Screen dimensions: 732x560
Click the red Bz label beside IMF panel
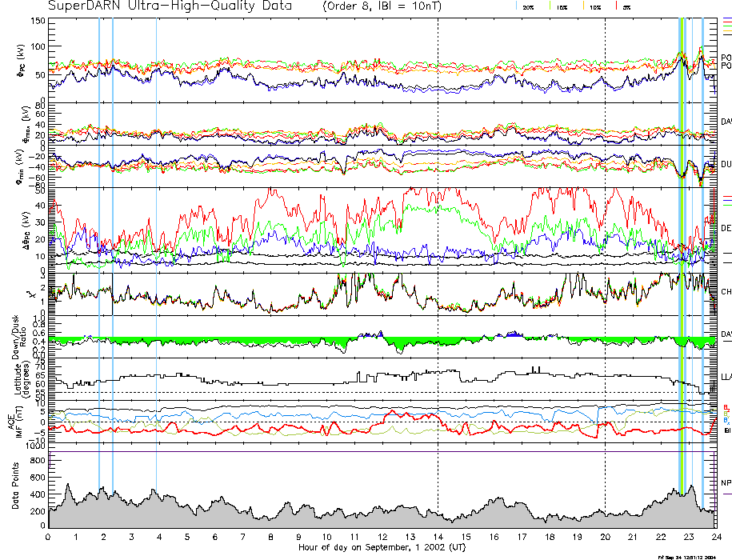pos(726,407)
